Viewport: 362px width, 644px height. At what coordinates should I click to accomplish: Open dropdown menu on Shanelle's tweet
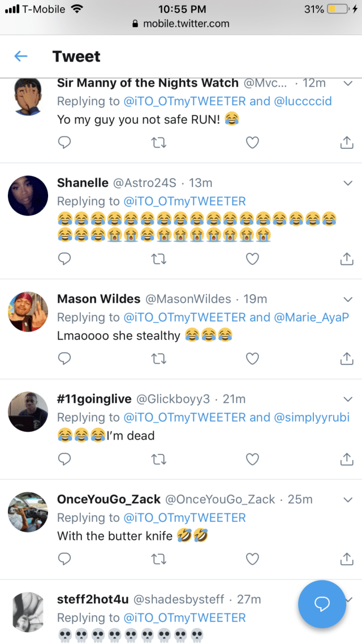click(x=348, y=183)
